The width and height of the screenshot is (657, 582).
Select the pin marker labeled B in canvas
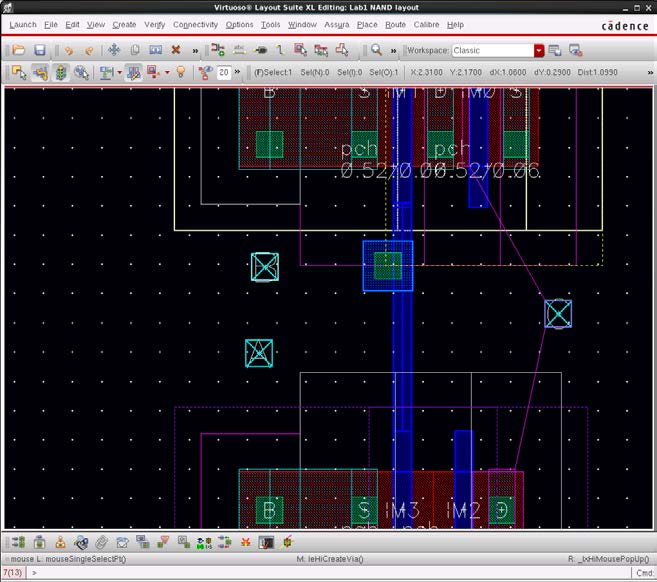click(x=265, y=266)
